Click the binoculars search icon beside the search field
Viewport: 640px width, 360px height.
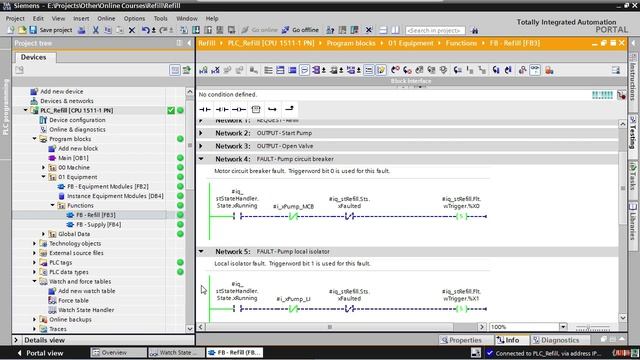tap(474, 30)
